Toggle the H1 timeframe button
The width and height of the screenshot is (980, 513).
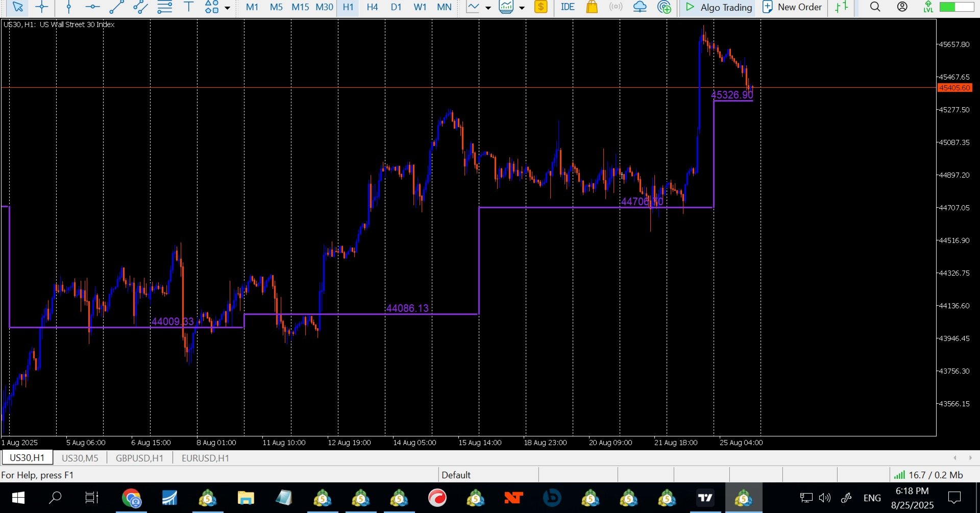pyautogui.click(x=348, y=7)
